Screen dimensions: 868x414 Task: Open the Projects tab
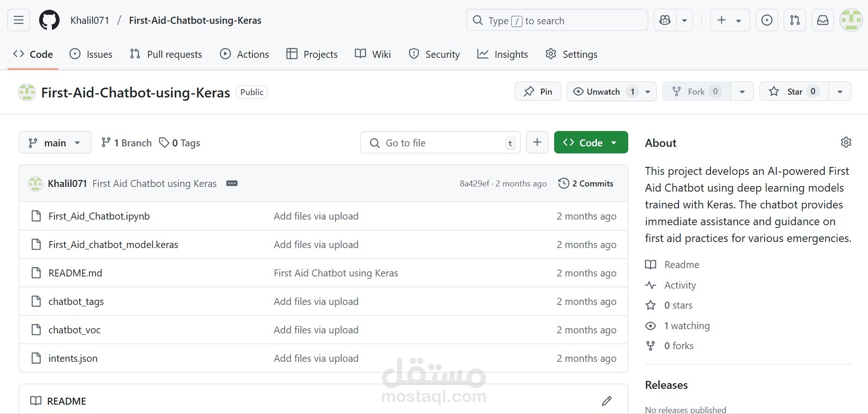pos(312,54)
